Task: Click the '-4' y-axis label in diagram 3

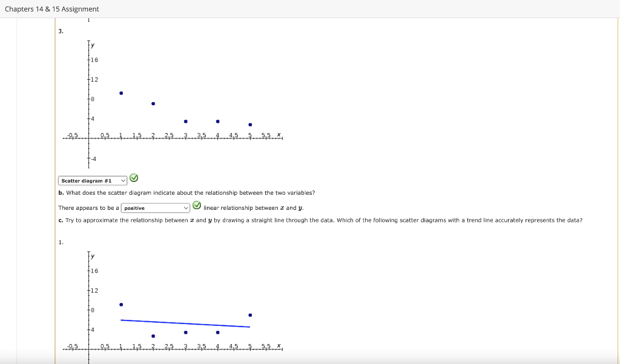Action: tap(93, 158)
